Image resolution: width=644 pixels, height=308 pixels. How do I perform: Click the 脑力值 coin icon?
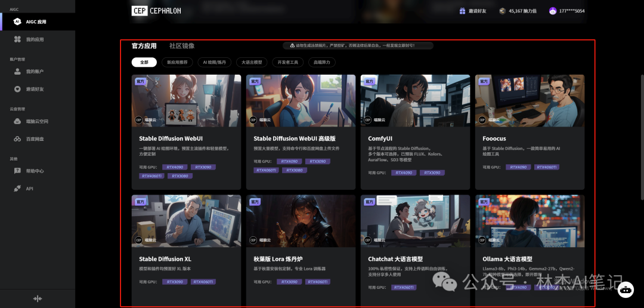[x=502, y=11]
